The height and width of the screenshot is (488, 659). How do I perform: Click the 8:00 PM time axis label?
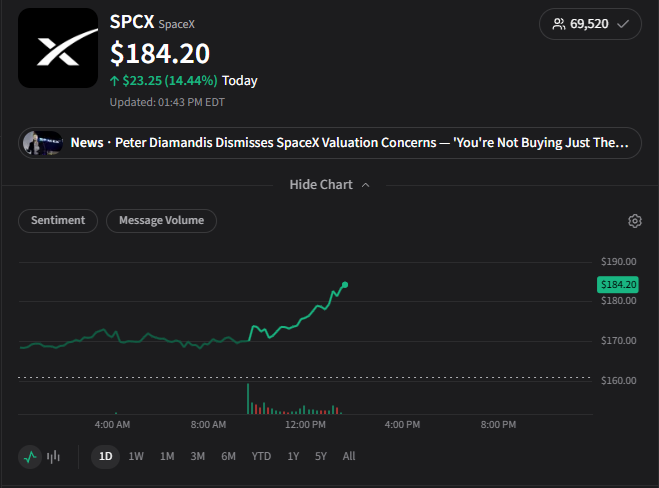[x=498, y=425]
